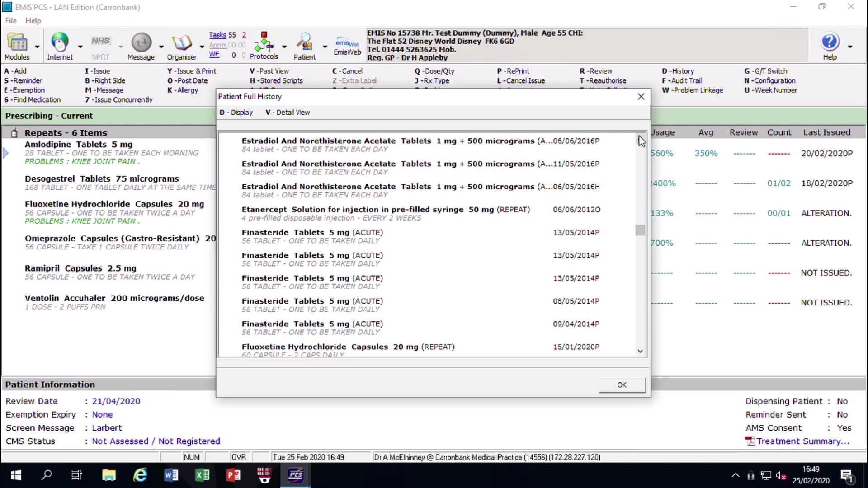Open the File menu

tap(10, 20)
